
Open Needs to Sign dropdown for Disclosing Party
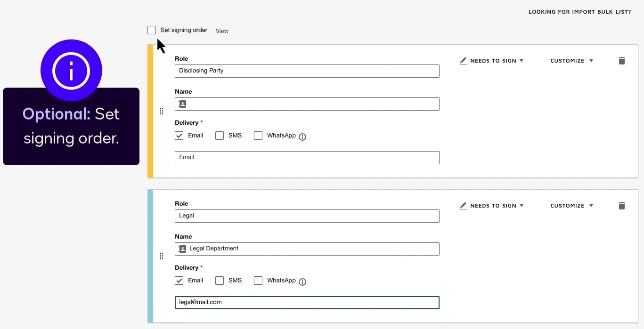[492, 61]
